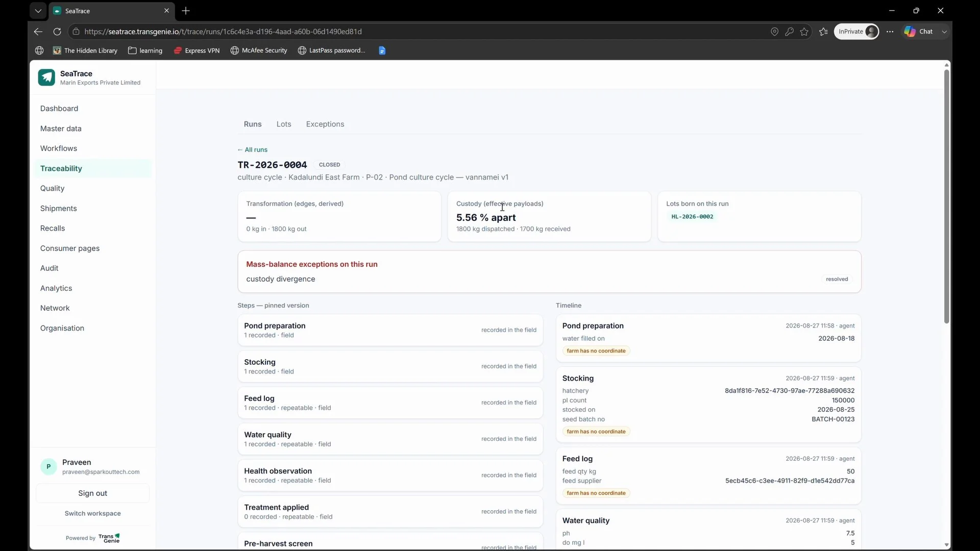This screenshot has height=551, width=980.
Task: Close the SeaTrace browser tab
Action: tap(166, 11)
